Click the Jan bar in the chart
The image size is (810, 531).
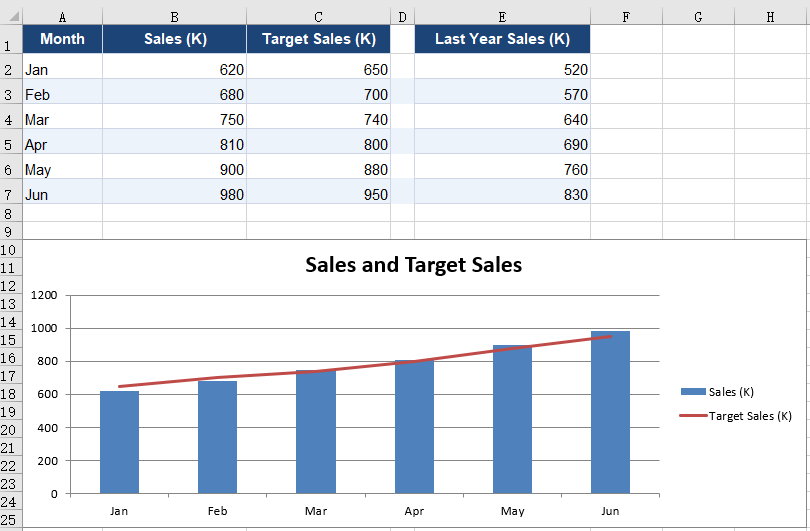(x=119, y=442)
